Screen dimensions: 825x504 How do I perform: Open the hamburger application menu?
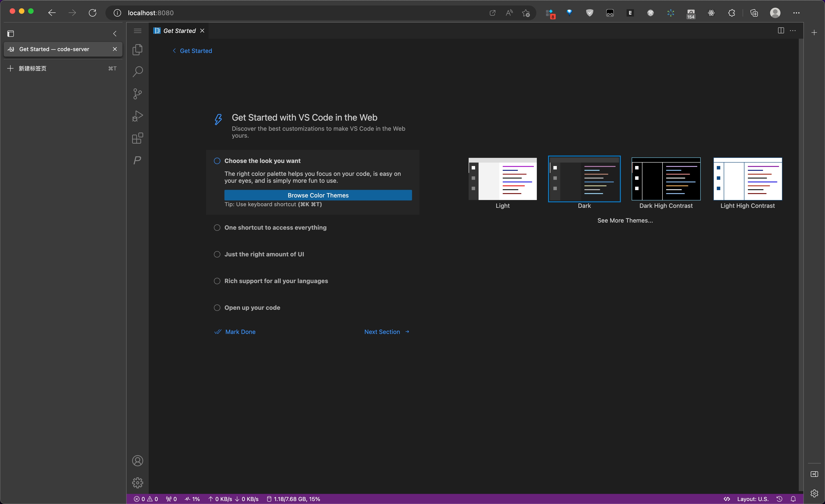[x=137, y=31]
